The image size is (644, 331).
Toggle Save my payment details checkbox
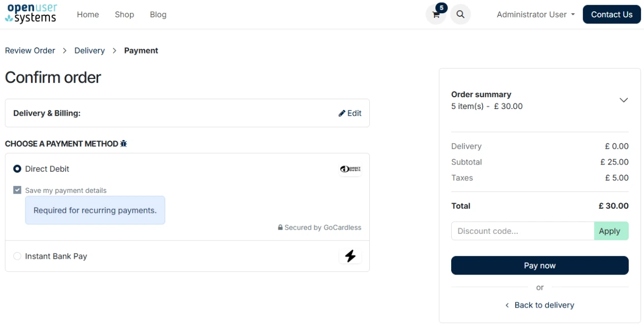(x=17, y=190)
